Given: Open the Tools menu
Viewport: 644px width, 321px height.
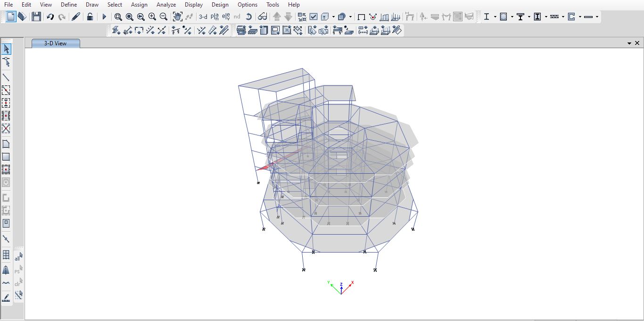Looking at the screenshot, I should 273,5.
